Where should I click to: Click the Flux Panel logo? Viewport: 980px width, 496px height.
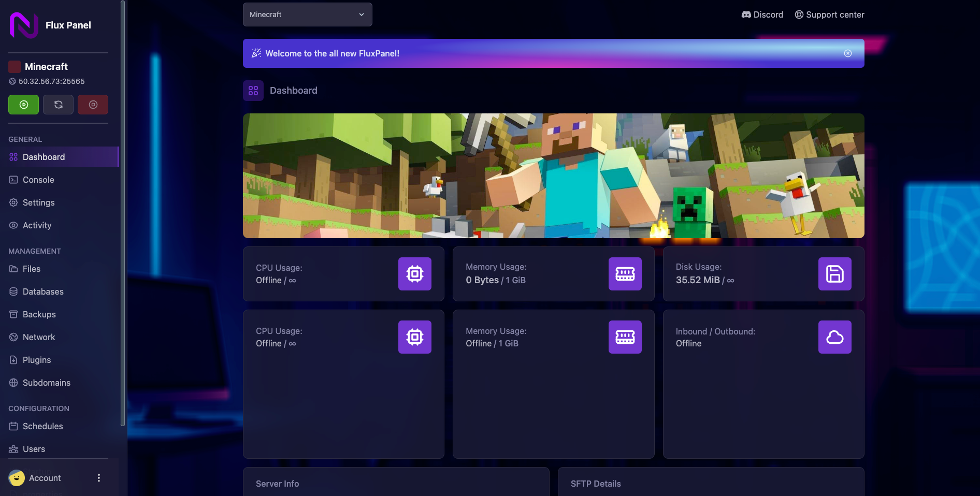pos(24,25)
